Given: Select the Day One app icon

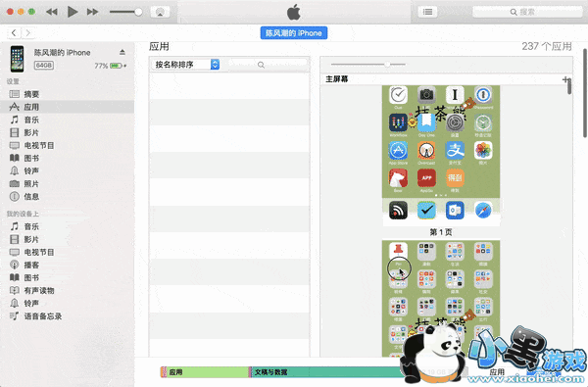Looking at the screenshot, I should (x=426, y=122).
